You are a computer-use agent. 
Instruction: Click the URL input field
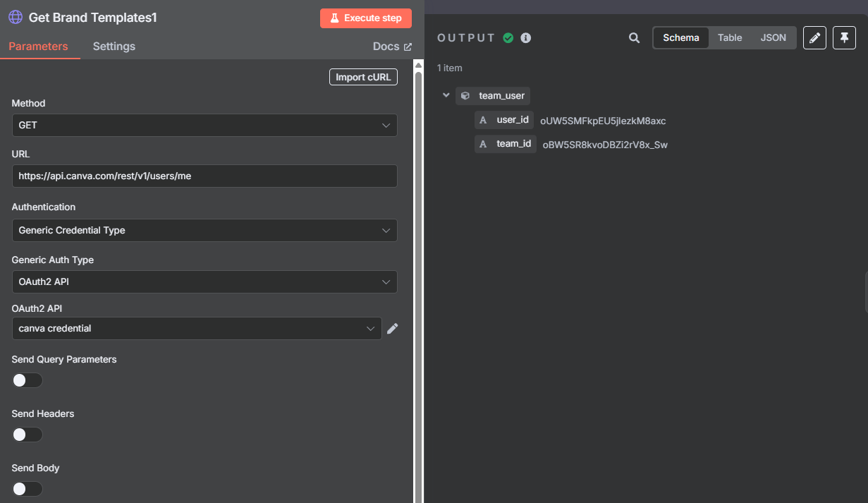[x=204, y=176]
